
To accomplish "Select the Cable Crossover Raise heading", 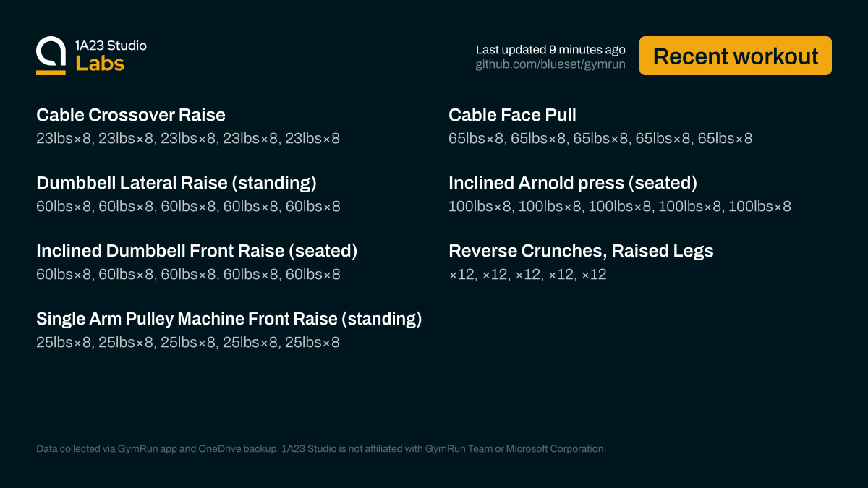I will pos(131,115).
